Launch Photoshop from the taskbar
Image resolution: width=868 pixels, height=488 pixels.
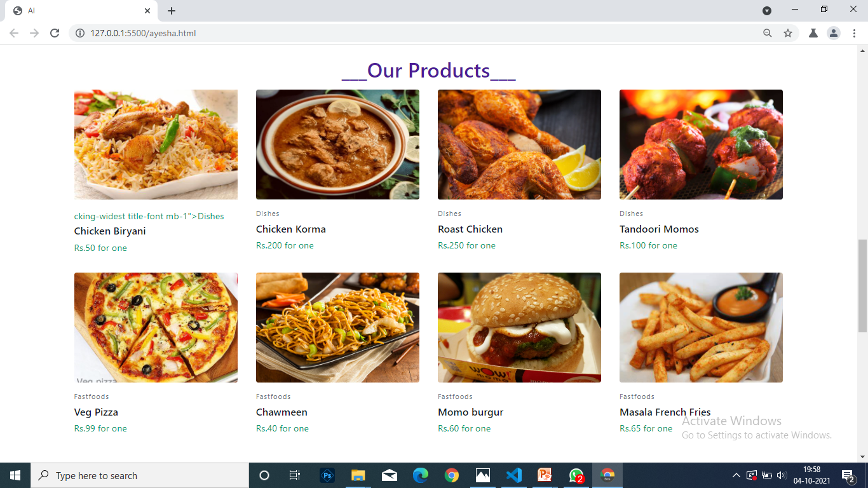(327, 475)
